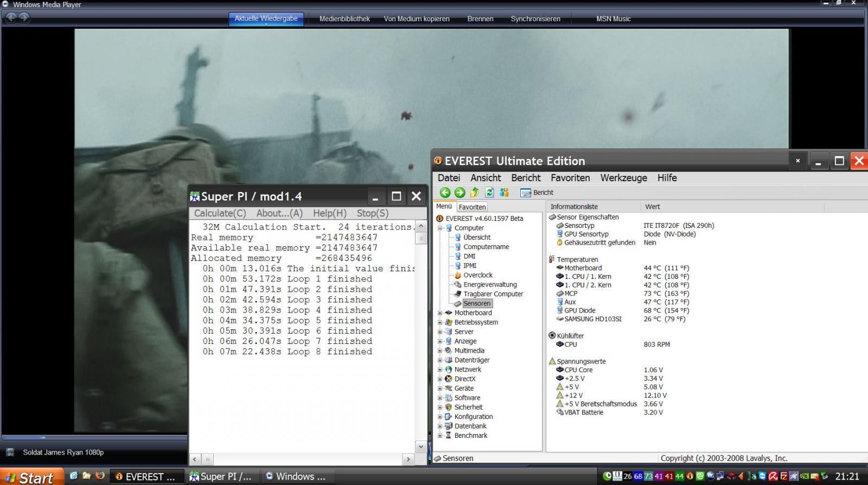Open About...(A) menu in Super PI
The width and height of the screenshot is (868, 485).
[279, 213]
